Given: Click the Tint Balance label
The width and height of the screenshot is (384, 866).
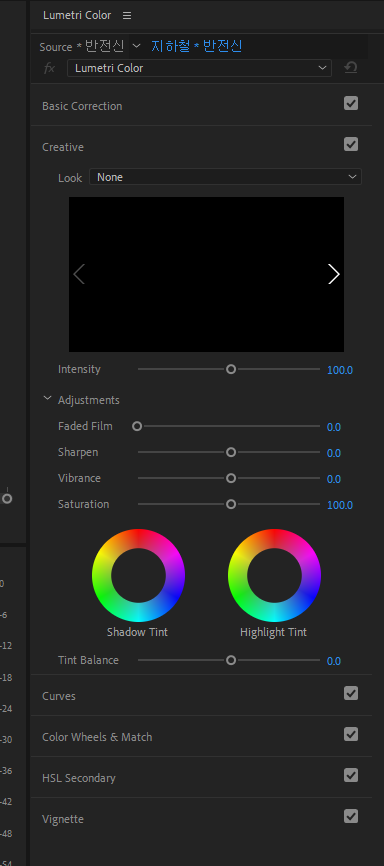Looking at the screenshot, I should (x=88, y=660).
